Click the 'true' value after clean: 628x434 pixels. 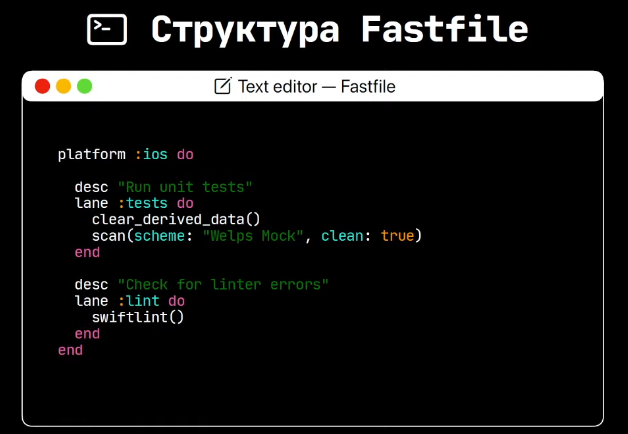click(397, 236)
